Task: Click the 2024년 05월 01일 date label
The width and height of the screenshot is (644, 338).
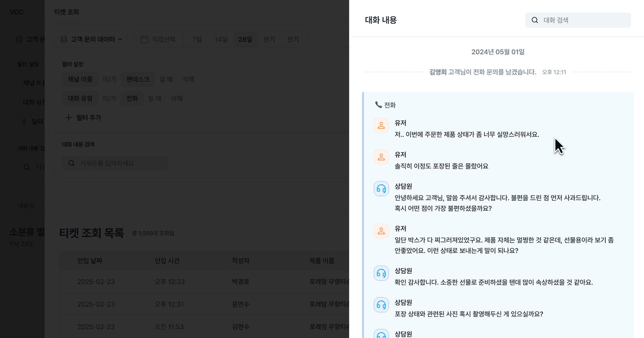Action: click(x=498, y=52)
